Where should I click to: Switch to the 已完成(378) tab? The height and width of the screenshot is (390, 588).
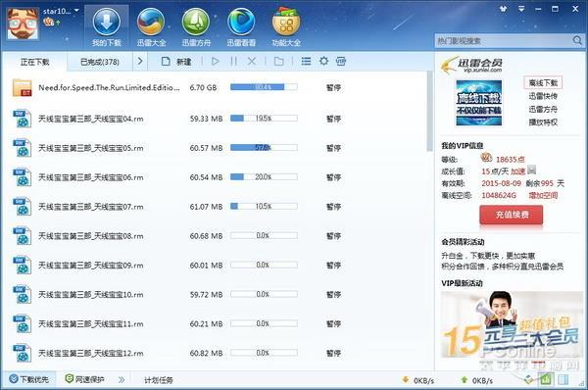[100, 62]
